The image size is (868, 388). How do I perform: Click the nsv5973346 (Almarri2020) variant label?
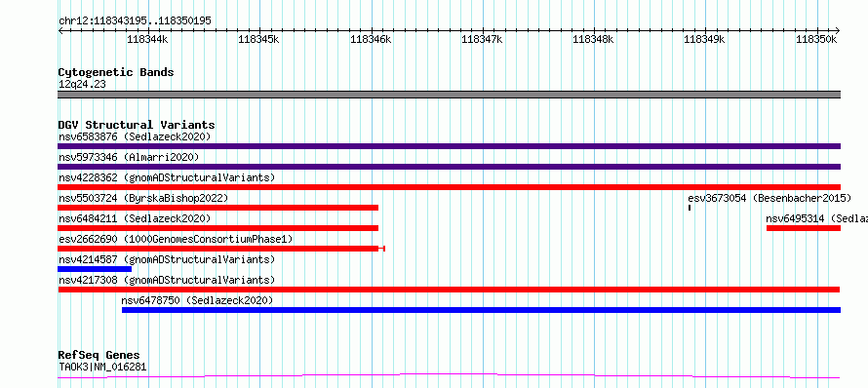pos(129,157)
